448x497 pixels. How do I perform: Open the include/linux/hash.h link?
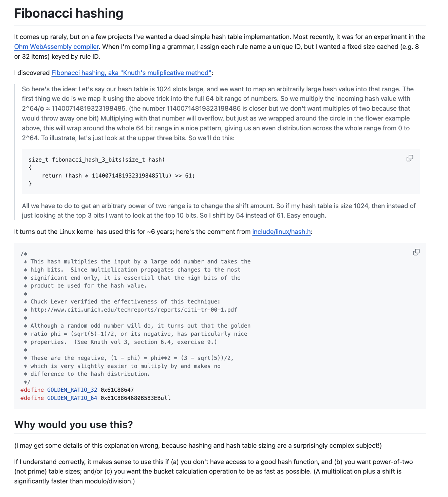click(x=281, y=232)
